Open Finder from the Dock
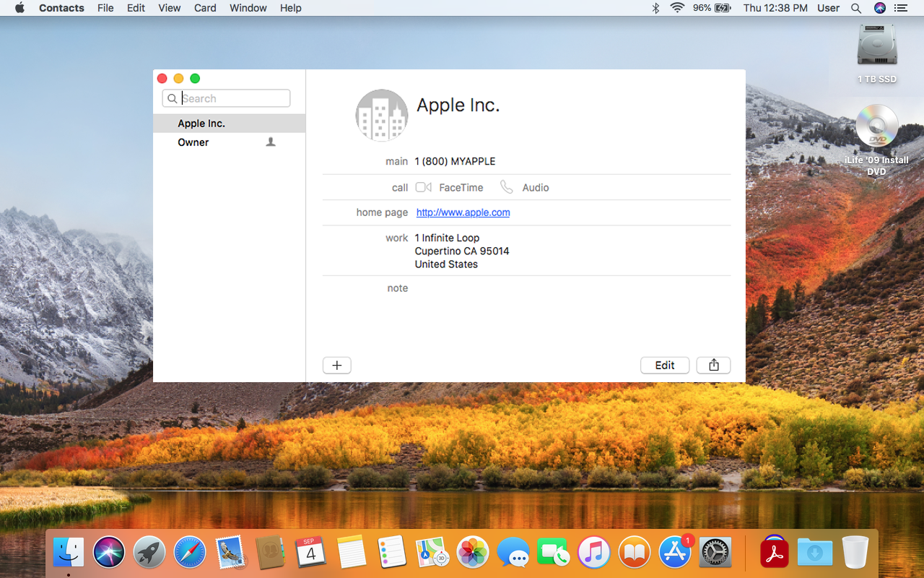This screenshot has width=924, height=578. click(69, 553)
